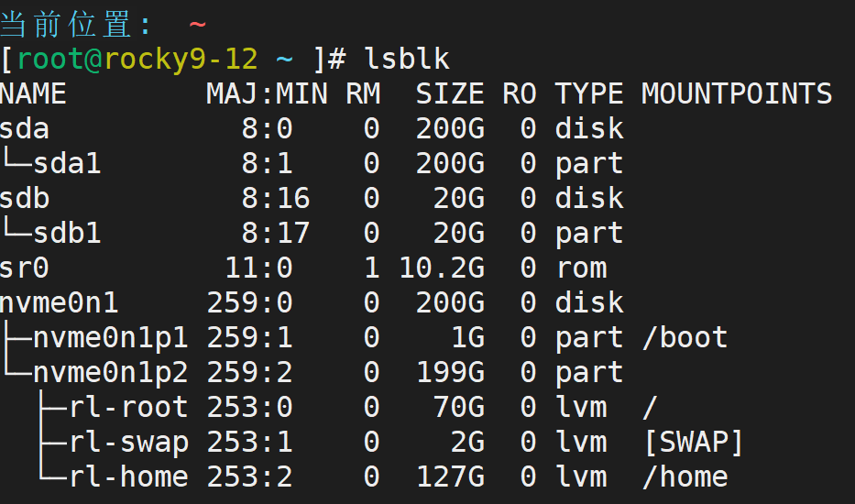Click the 'sdb1' partition name
The width and height of the screenshot is (855, 504).
pyautogui.click(x=67, y=233)
